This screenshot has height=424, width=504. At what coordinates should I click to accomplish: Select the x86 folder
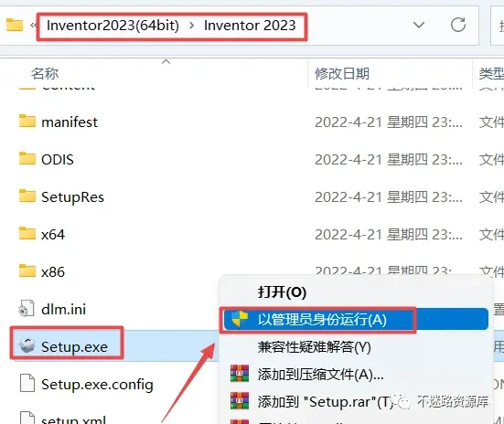pyautogui.click(x=42, y=271)
